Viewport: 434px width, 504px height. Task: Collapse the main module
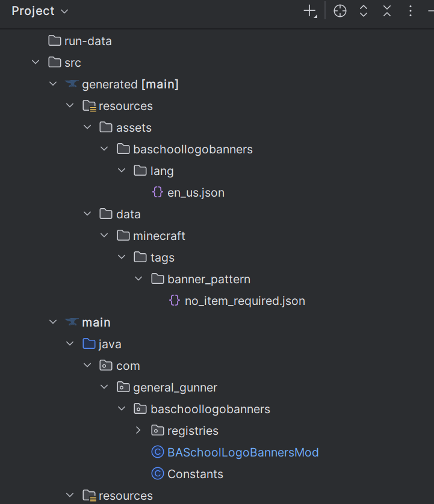53,322
